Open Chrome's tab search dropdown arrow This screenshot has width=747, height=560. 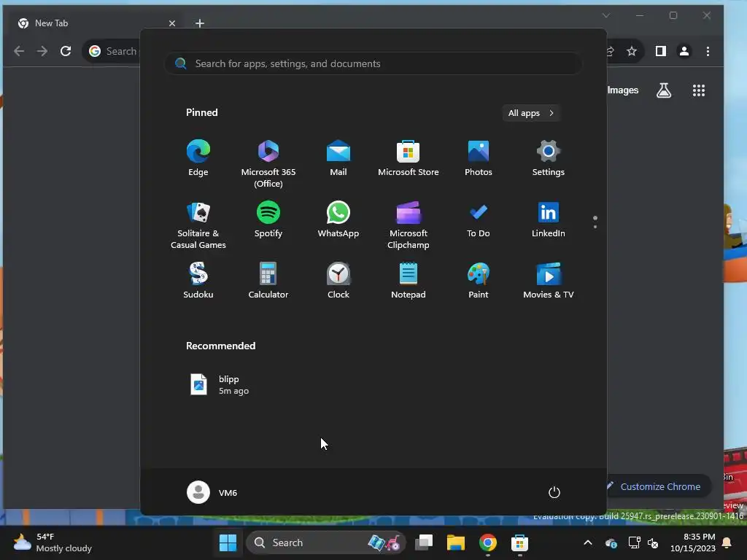coord(606,15)
